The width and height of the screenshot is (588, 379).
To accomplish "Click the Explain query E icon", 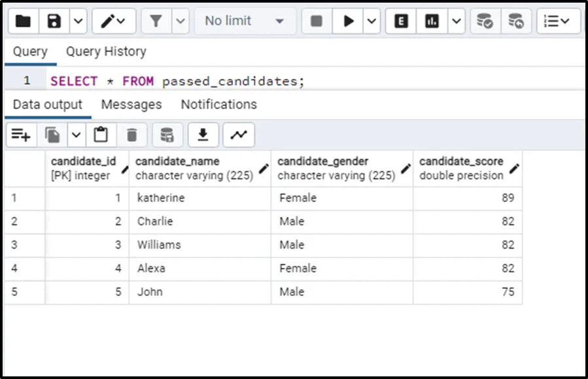I will tap(402, 22).
